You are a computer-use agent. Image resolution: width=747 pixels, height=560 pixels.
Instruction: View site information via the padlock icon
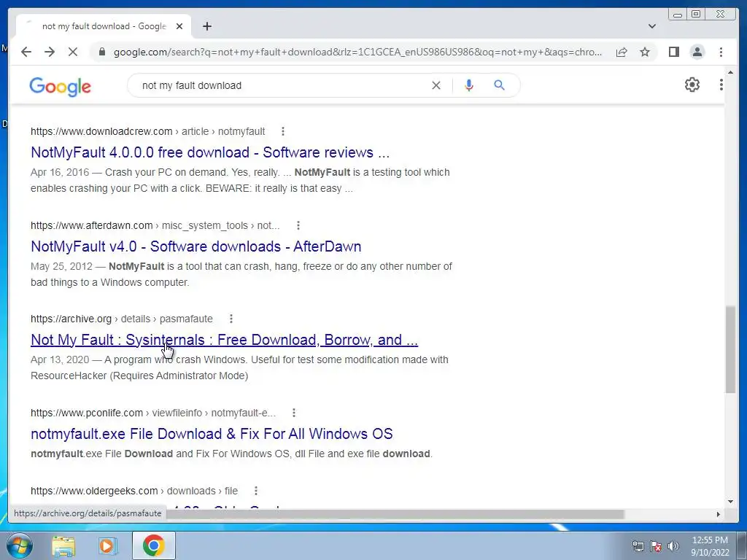click(101, 52)
